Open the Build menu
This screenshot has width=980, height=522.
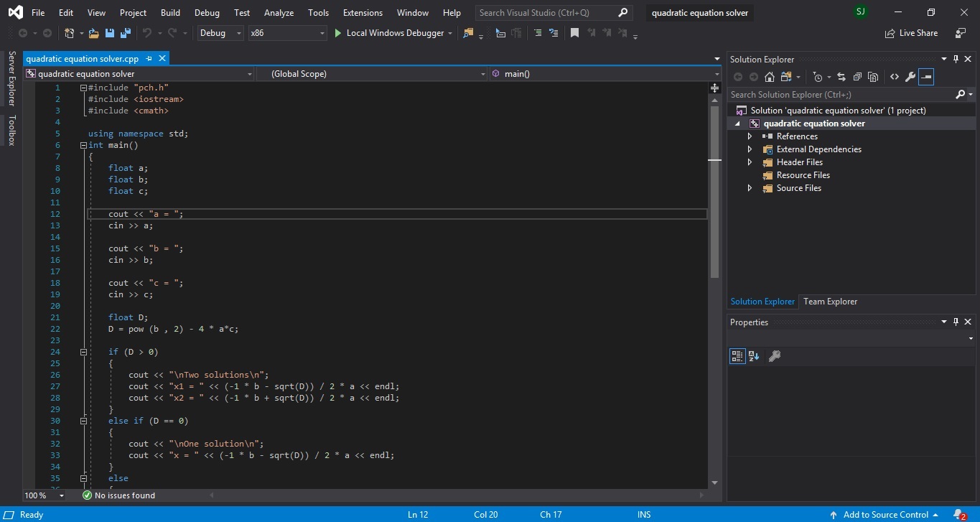[170, 13]
